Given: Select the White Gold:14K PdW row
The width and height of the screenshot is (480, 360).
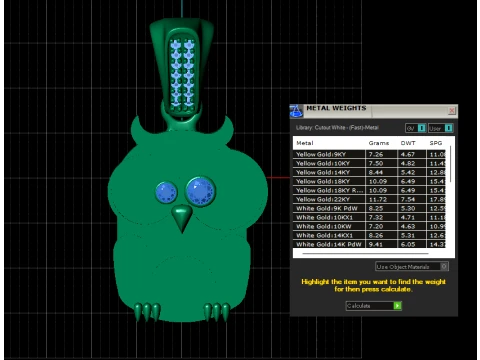Looking at the screenshot, I should 369,244.
